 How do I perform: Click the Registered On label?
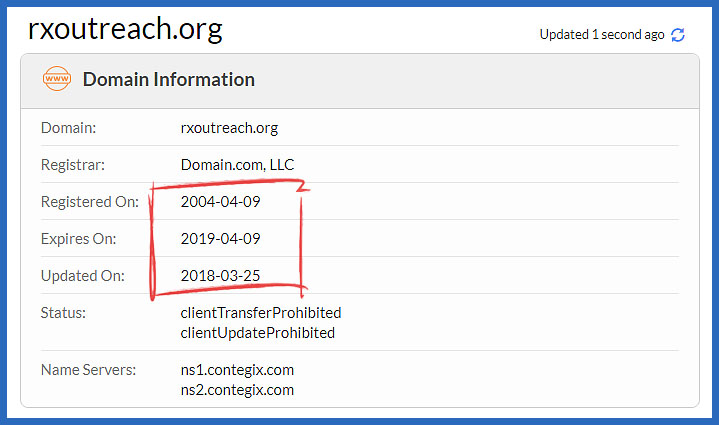pyautogui.click(x=90, y=202)
